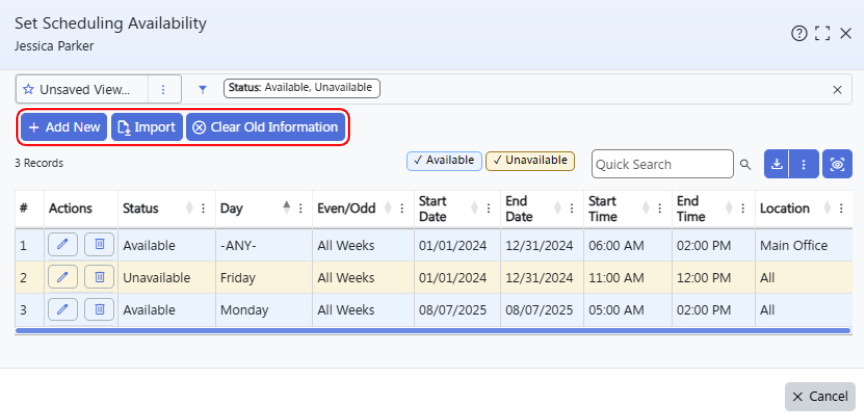Sort by the Day column arrows

[287, 208]
